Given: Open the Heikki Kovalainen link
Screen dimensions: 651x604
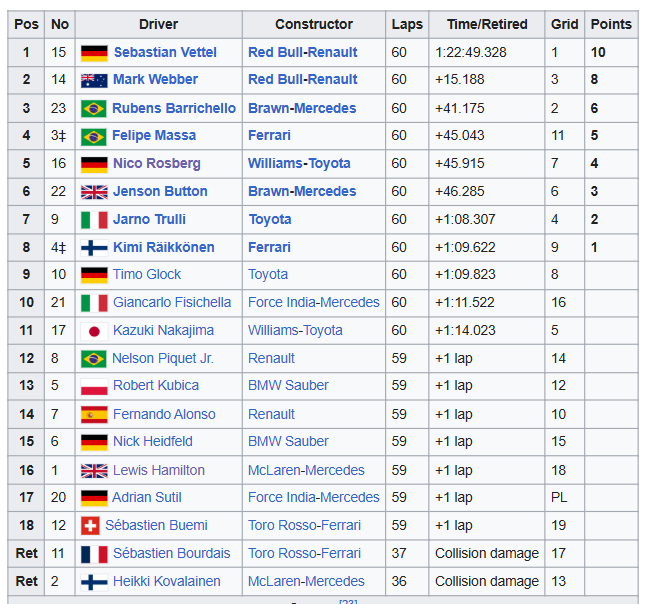Looking at the screenshot, I should point(167,582).
